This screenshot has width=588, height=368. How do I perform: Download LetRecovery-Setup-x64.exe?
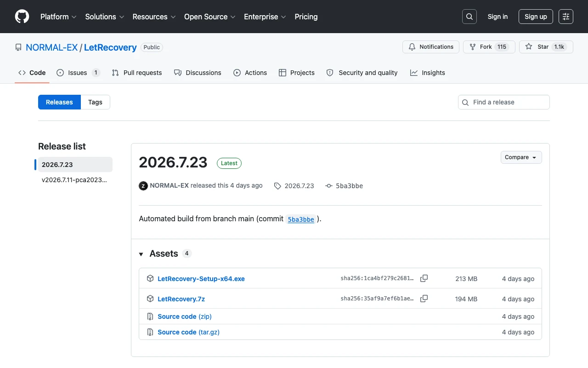201,279
